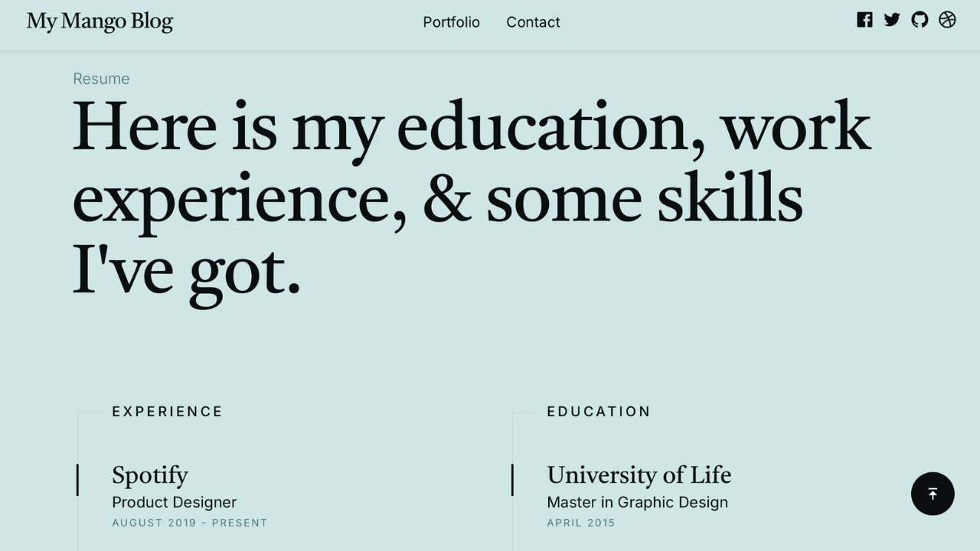
Task: Go home via My Mango Blog logo
Action: [x=100, y=21]
